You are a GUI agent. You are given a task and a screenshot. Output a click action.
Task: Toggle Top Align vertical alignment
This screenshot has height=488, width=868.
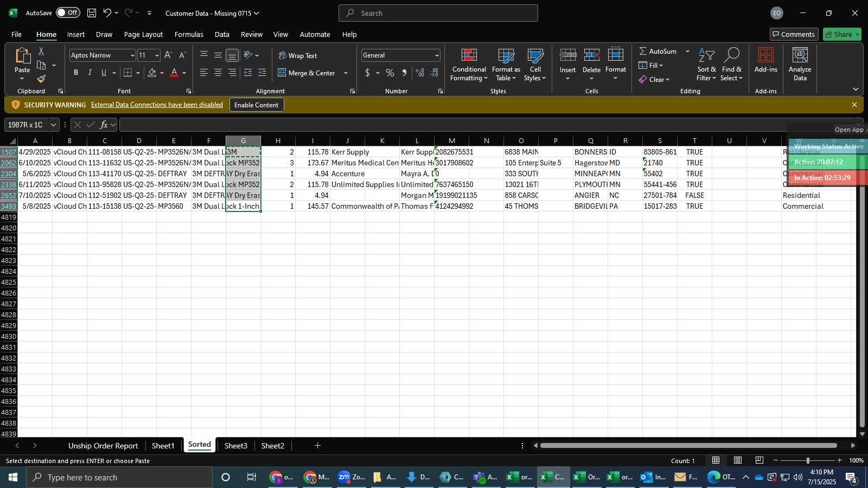pyautogui.click(x=204, y=55)
